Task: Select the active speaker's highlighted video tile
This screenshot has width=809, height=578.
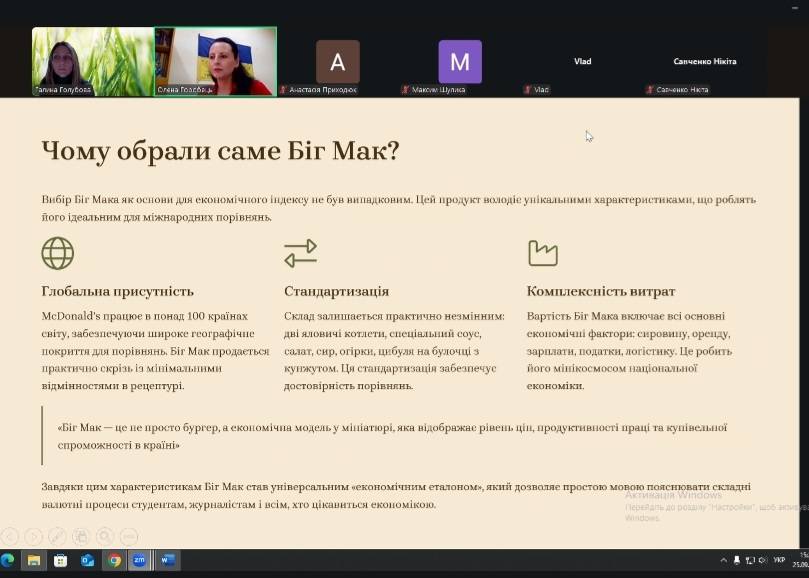Action: 215,61
